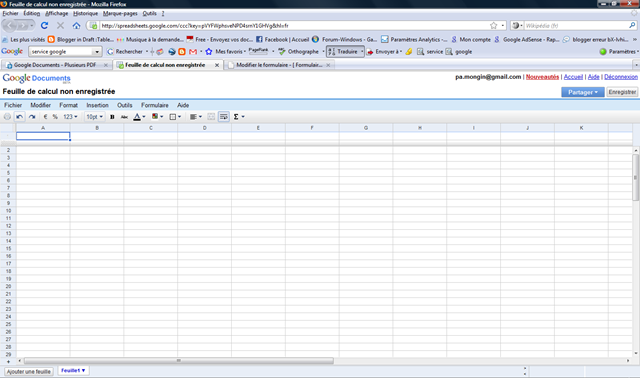Open the Formulaire menu
Viewport: 640px width, 378px height.
pos(155,105)
